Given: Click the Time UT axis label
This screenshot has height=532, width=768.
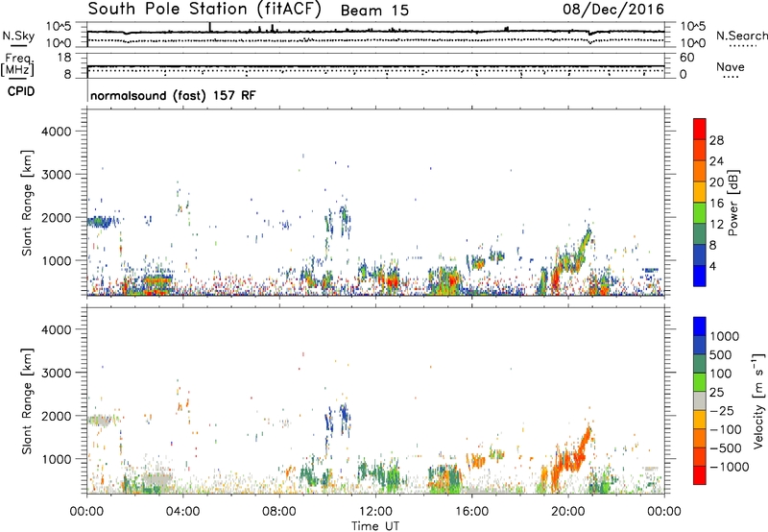Looking at the screenshot, I should [x=375, y=526].
